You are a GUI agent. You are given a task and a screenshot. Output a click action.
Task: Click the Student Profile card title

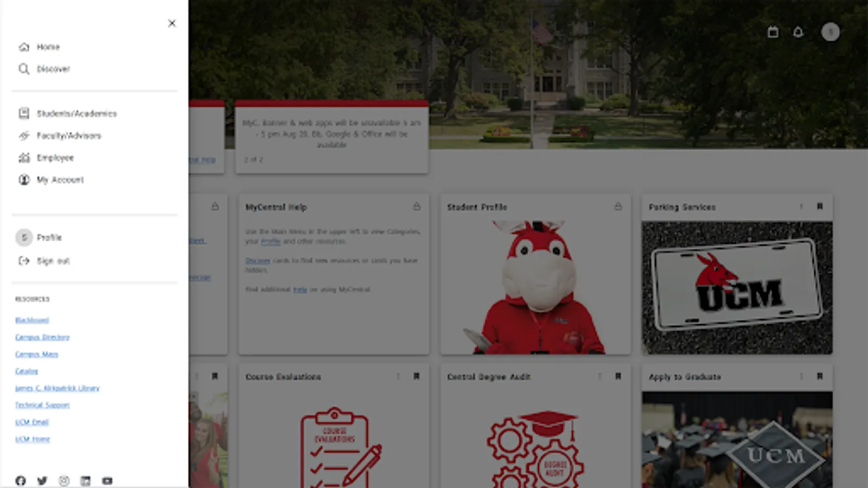[x=477, y=207]
